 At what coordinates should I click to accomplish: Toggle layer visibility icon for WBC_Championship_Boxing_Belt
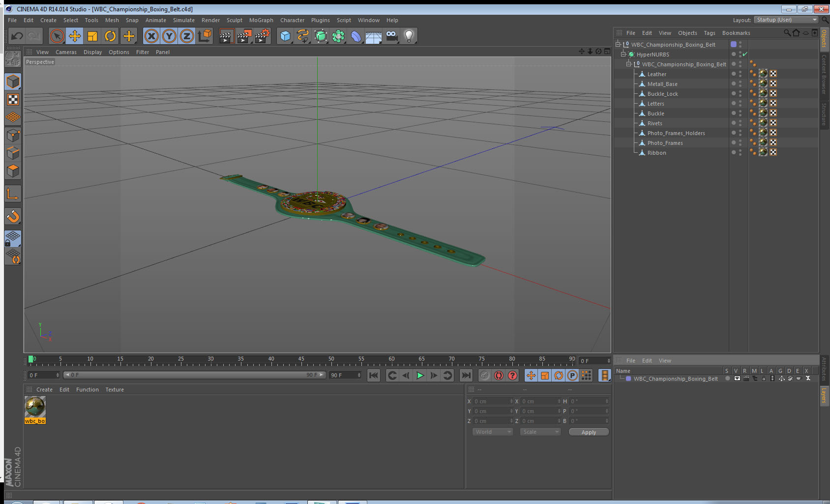(737, 378)
